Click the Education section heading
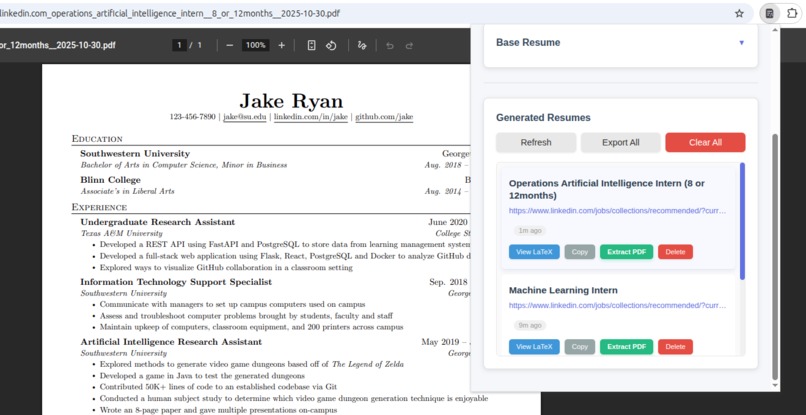Image resolution: width=806 pixels, height=415 pixels. click(x=97, y=139)
